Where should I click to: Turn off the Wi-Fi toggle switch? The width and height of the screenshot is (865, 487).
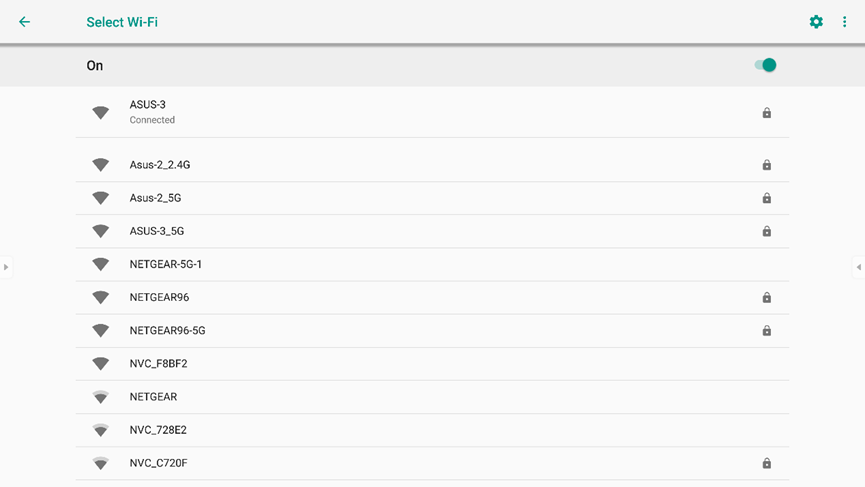tap(765, 65)
